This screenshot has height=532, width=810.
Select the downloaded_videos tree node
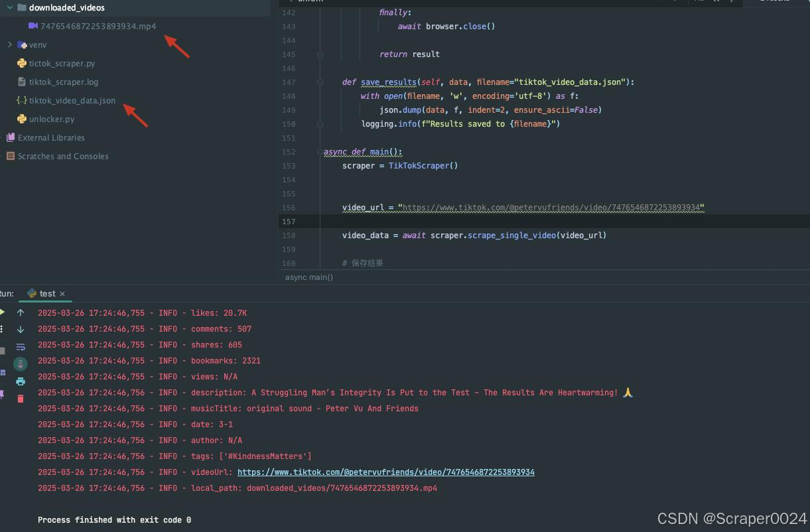tap(66, 7)
